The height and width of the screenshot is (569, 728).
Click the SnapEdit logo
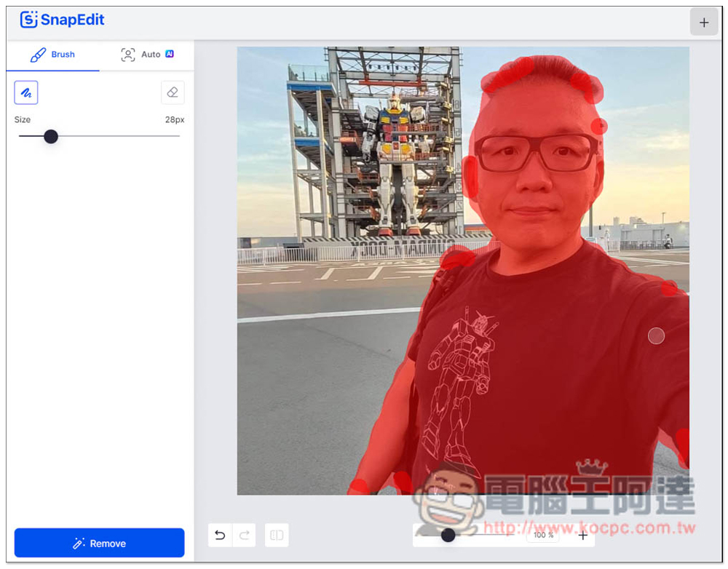click(62, 20)
